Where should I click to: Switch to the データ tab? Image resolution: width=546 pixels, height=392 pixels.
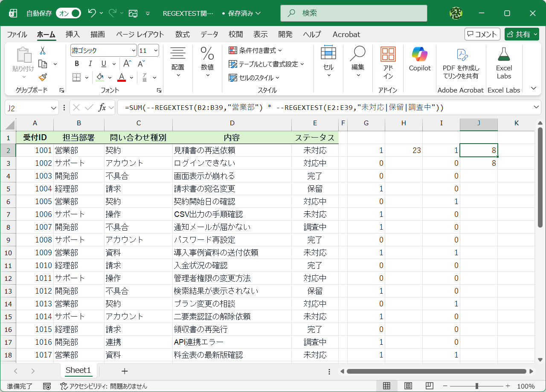[x=209, y=35]
